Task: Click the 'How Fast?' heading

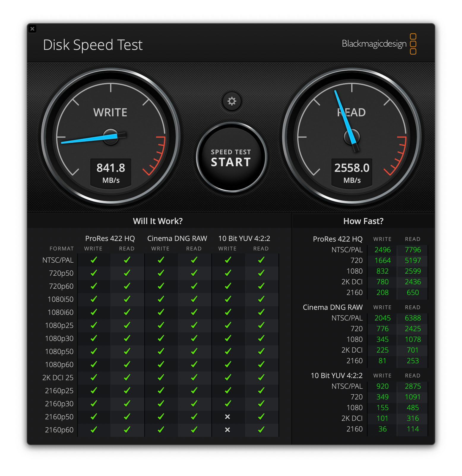Action: 363,221
